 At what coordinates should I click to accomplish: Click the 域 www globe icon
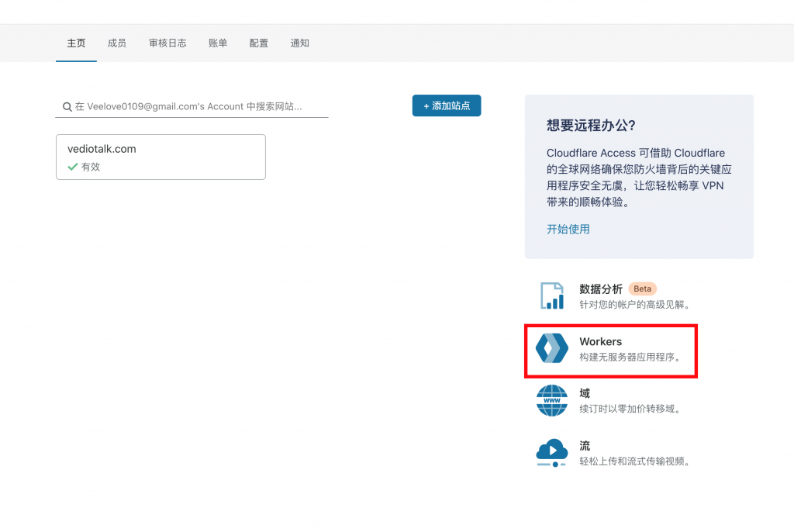tap(552, 401)
